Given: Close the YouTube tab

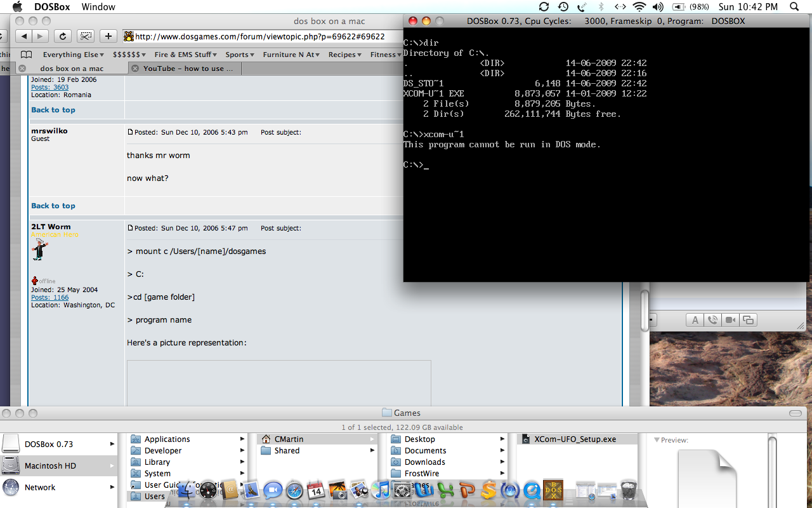Looking at the screenshot, I should [x=135, y=69].
